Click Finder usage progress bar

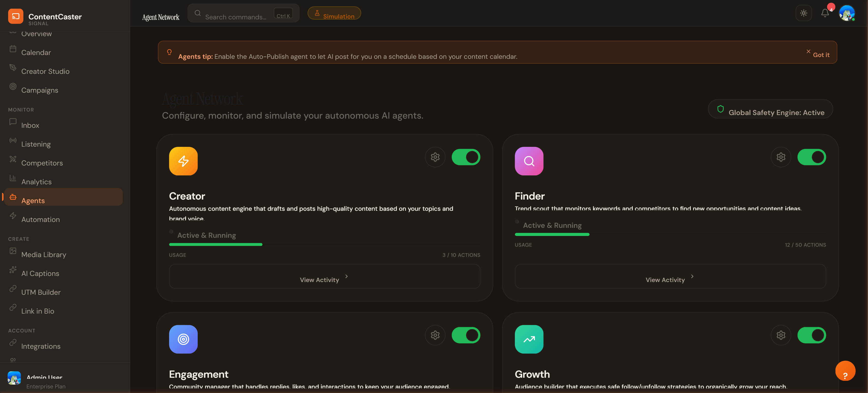[670, 234]
